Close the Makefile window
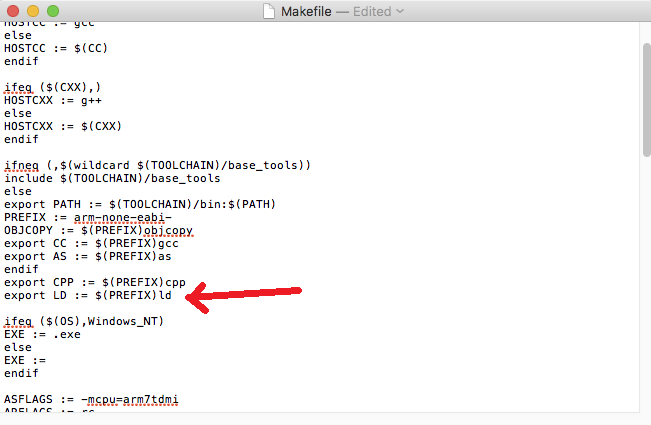This screenshot has width=651, height=425. coord(14,11)
